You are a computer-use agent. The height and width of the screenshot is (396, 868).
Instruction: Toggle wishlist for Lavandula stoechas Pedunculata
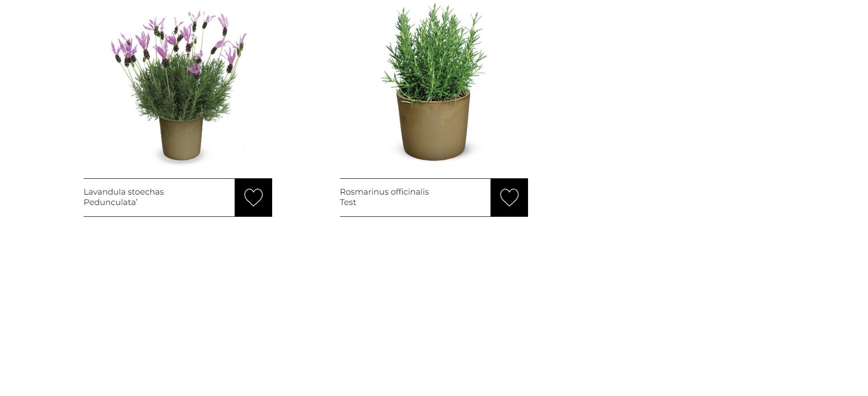click(x=253, y=197)
